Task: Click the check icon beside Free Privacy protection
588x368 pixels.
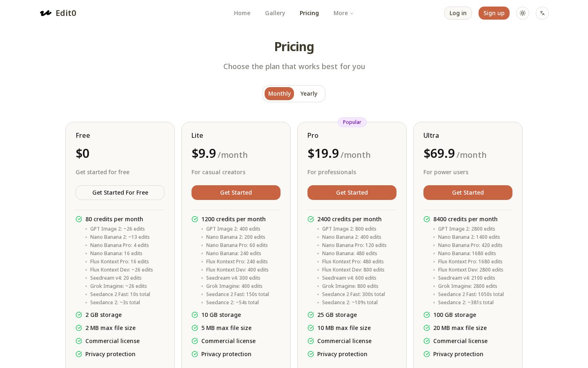Action: coord(79,354)
